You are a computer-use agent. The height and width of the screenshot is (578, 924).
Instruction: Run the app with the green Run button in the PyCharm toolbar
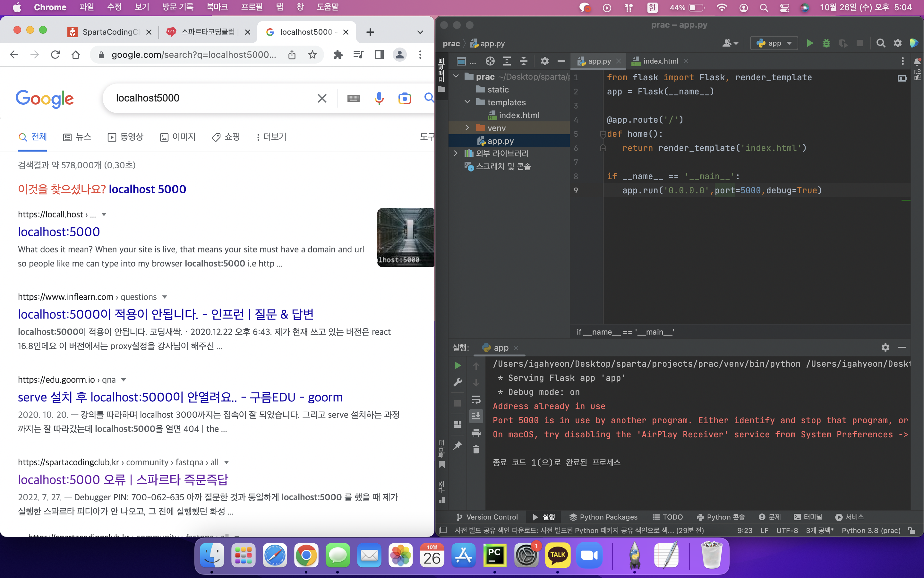[809, 43]
